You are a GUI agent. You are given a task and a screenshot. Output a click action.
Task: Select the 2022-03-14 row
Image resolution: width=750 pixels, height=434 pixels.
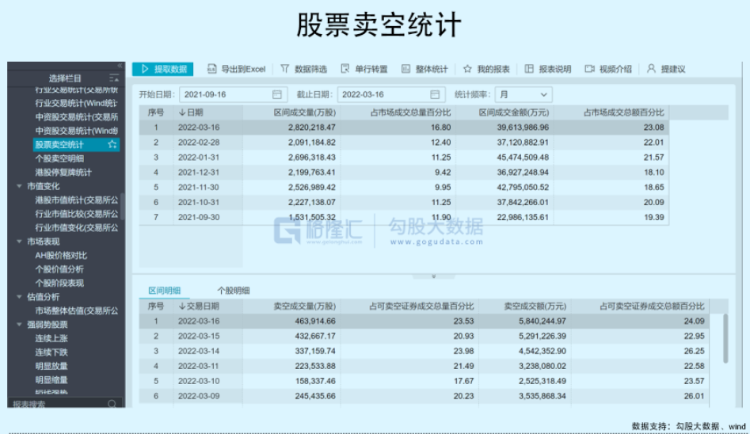pyautogui.click(x=424, y=351)
